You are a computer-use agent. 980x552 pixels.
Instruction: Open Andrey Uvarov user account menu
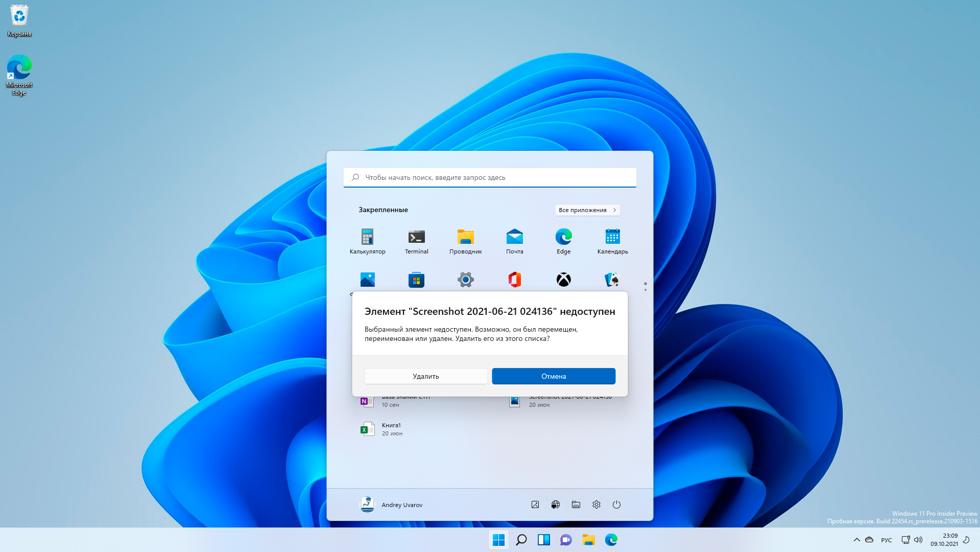tap(392, 504)
